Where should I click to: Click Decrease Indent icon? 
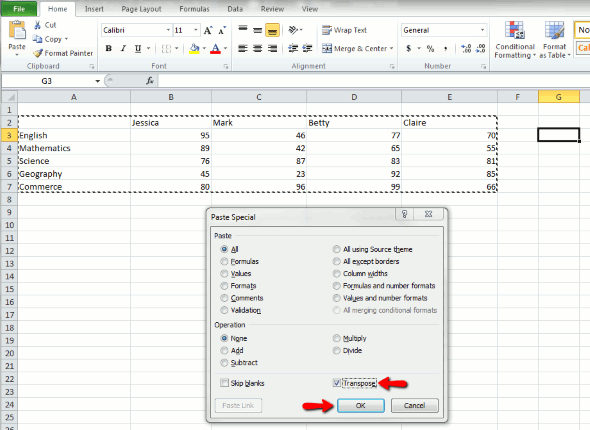(x=293, y=48)
